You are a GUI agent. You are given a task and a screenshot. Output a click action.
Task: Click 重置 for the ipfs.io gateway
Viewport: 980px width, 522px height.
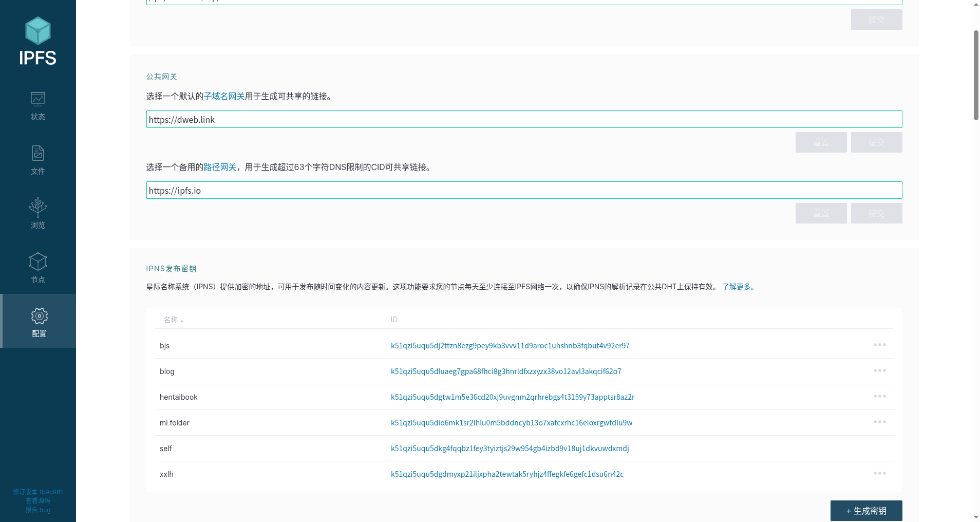pyautogui.click(x=821, y=213)
